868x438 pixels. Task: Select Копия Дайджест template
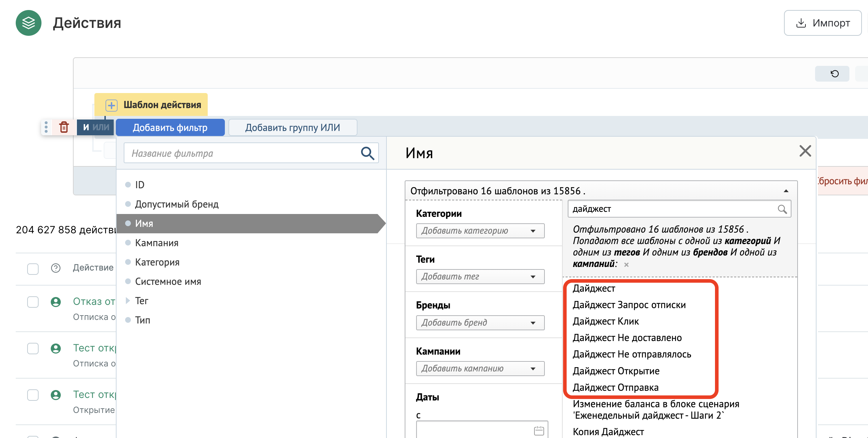coord(608,432)
